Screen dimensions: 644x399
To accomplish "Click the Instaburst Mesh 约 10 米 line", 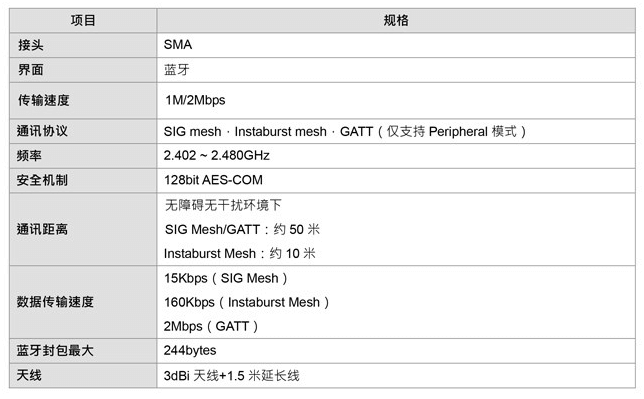I will tap(239, 254).
